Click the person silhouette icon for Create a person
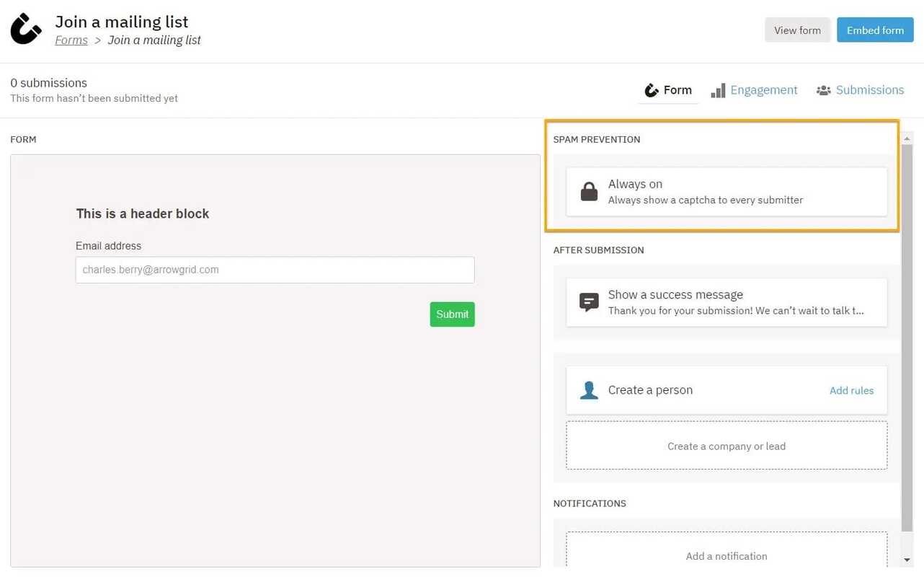This screenshot has width=924, height=577. [x=589, y=389]
